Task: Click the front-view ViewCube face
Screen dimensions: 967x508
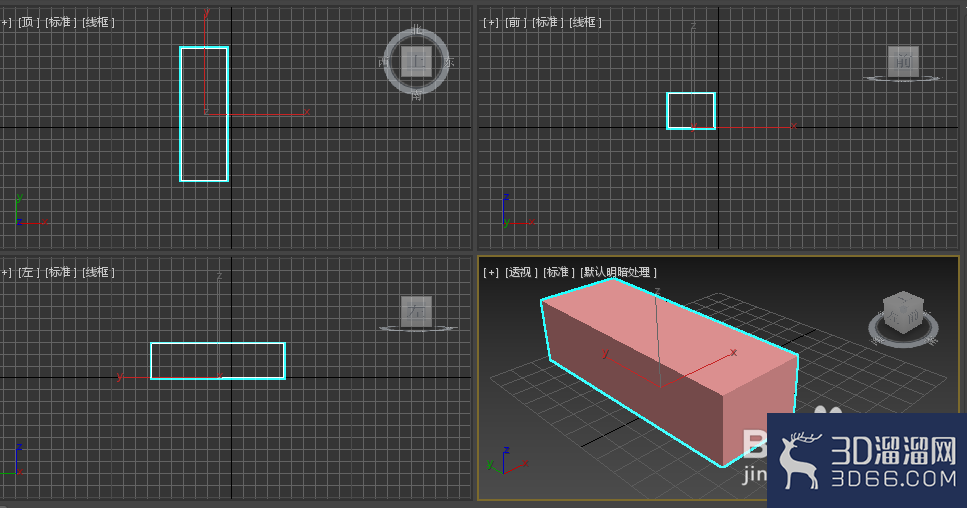Action: pyautogui.click(x=903, y=61)
